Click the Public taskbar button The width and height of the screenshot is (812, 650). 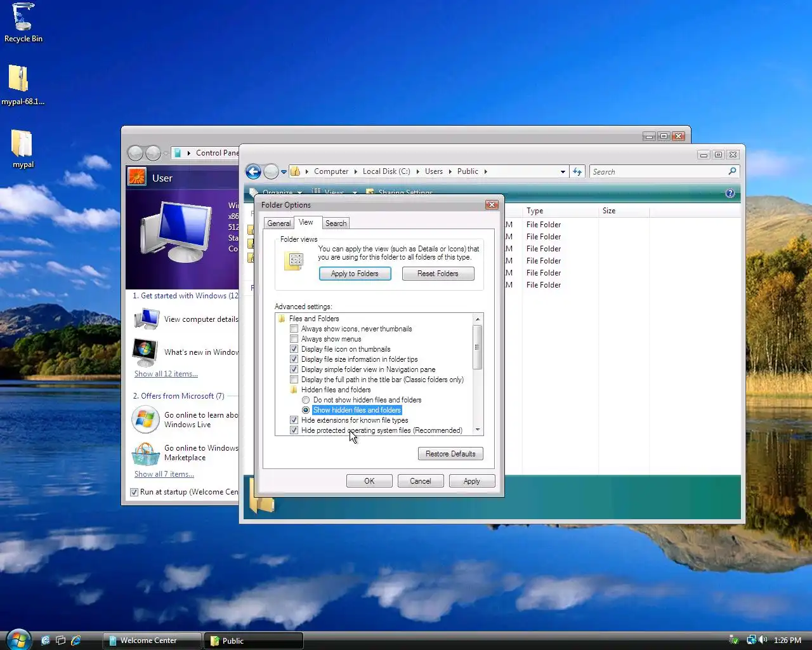254,640
